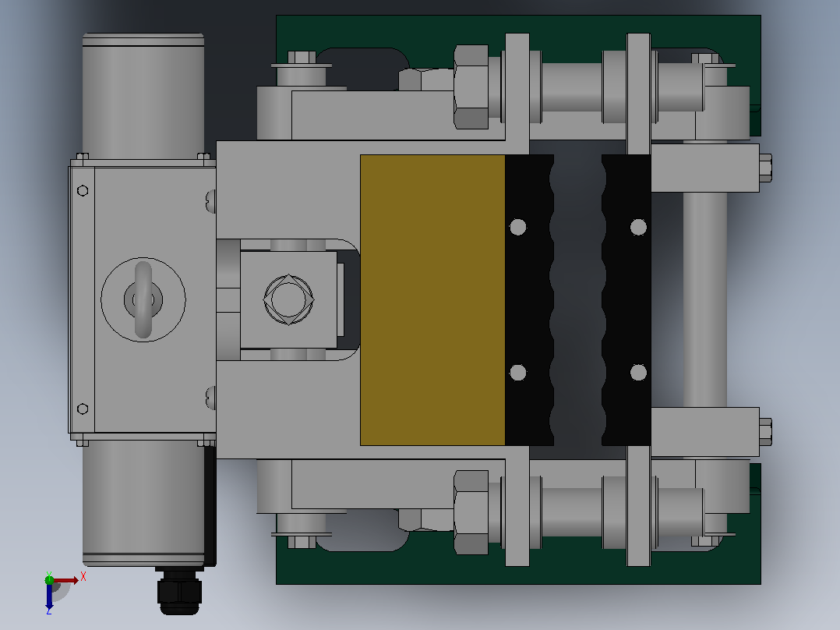This screenshot has width=840, height=630.
Task: Select the large hex nut on the upper rod
Action: [471, 87]
